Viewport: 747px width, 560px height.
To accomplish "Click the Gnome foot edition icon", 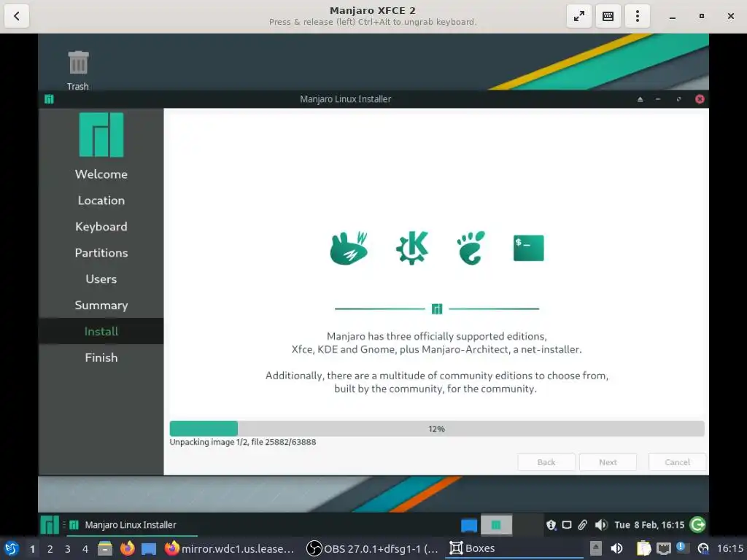I will click(x=471, y=248).
